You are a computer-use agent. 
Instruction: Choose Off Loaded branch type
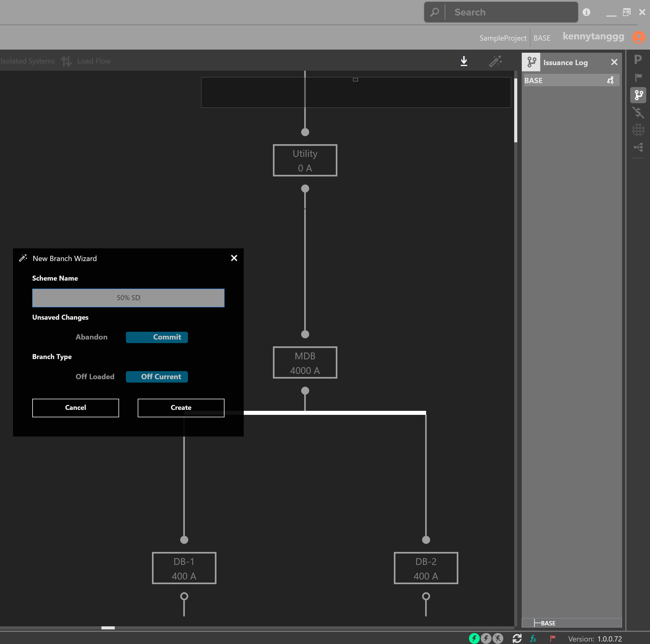(95, 376)
